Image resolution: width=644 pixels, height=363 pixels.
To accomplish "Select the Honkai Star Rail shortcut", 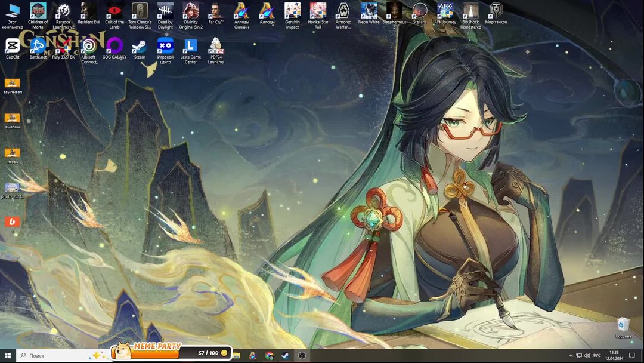I will click(318, 16).
